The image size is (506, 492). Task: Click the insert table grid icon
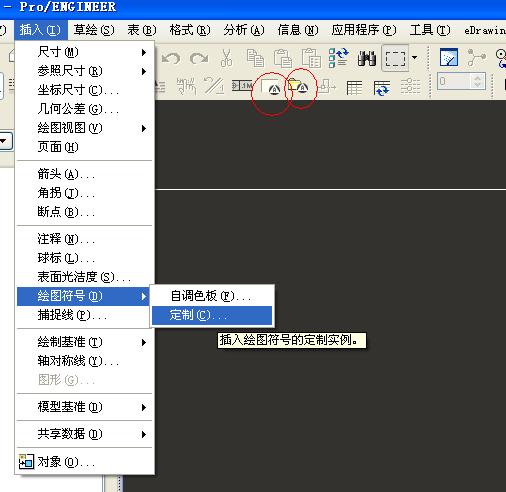(x=354, y=88)
